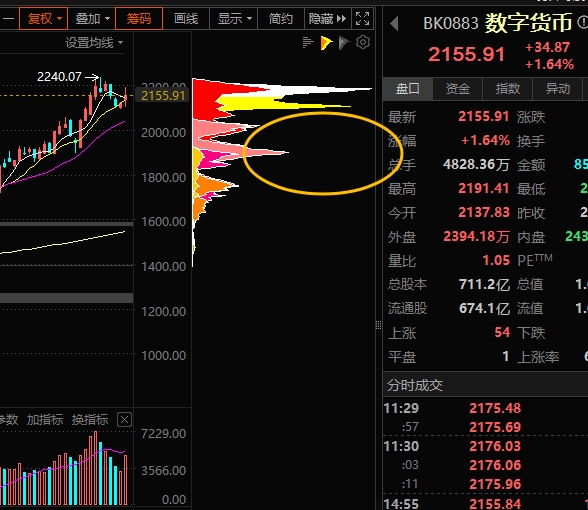Click the 总股本 value 711.2亿
The height and width of the screenshot is (510, 588).
coord(484,285)
